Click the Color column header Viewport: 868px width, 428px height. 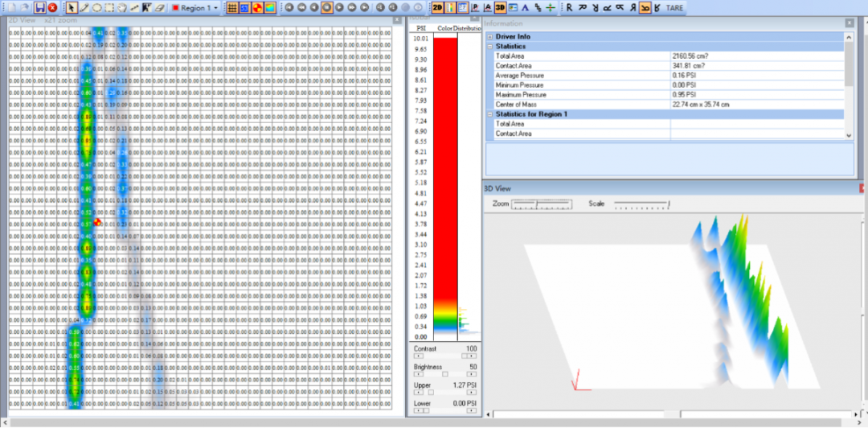444,28
